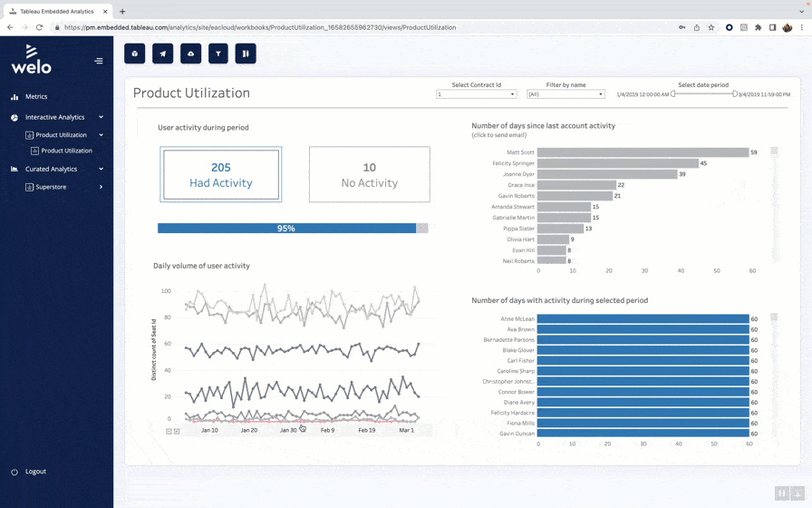Image resolution: width=812 pixels, height=508 pixels.
Task: Click the welo logo
Action: [x=31, y=60]
